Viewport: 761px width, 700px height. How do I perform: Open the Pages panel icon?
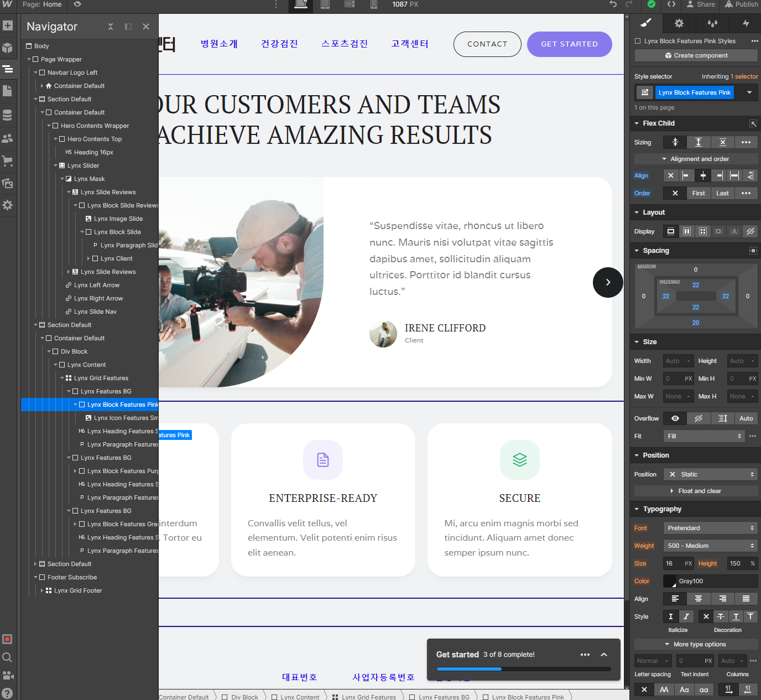pyautogui.click(x=8, y=91)
